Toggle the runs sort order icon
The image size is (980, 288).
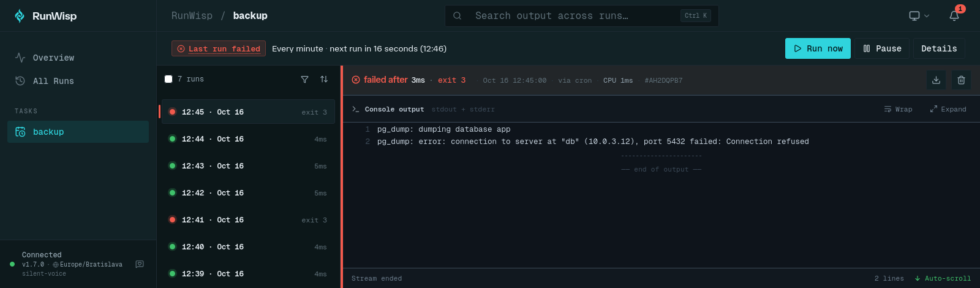(324, 79)
